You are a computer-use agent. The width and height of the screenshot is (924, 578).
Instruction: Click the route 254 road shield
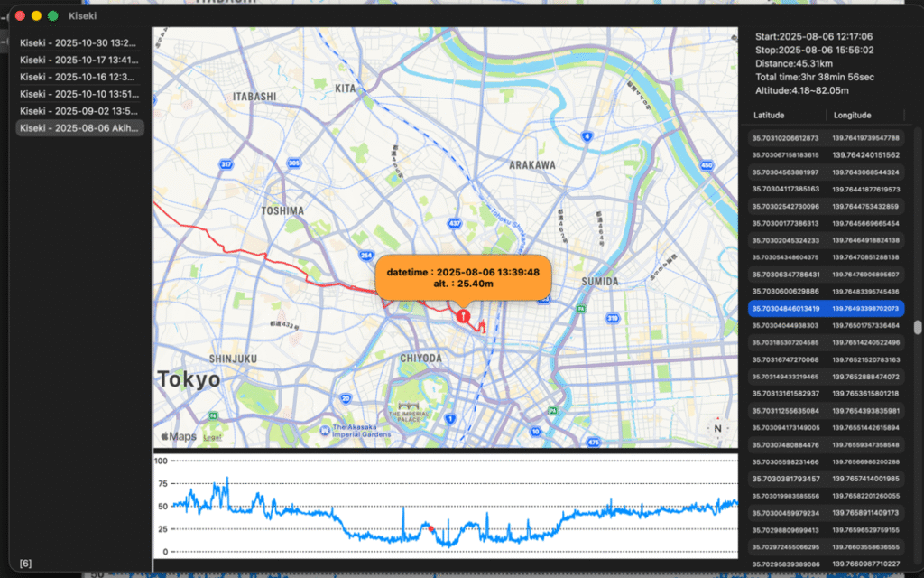(x=365, y=256)
